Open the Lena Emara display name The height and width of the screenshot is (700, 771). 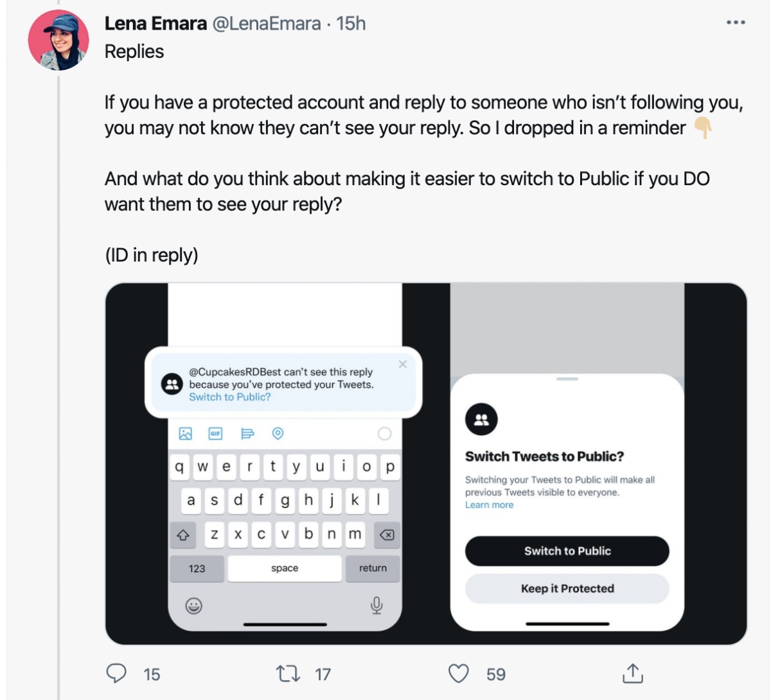[x=155, y=24]
